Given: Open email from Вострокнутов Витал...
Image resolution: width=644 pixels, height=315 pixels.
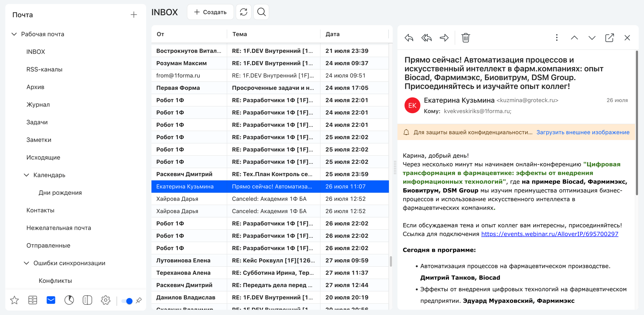Looking at the screenshot, I should point(270,51).
